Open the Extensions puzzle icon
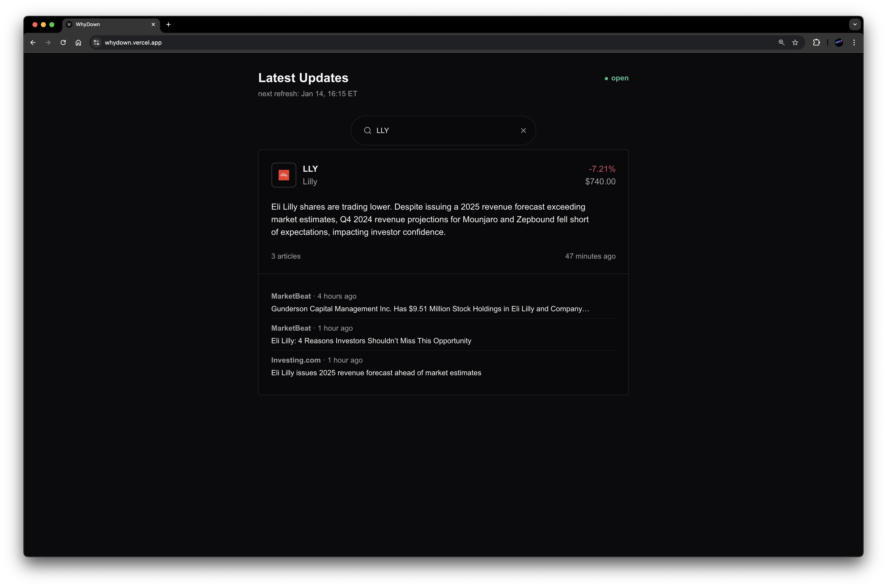Screen dimensions: 887x588 (x=816, y=43)
